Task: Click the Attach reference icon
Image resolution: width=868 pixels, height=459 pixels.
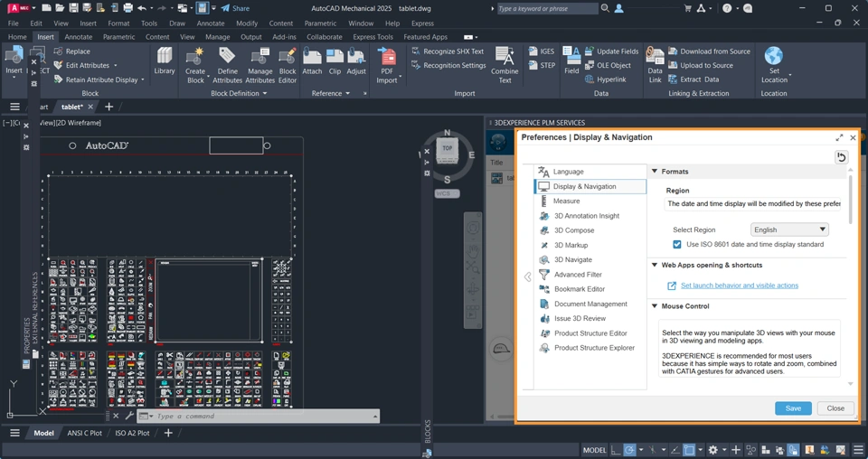Action: point(312,61)
